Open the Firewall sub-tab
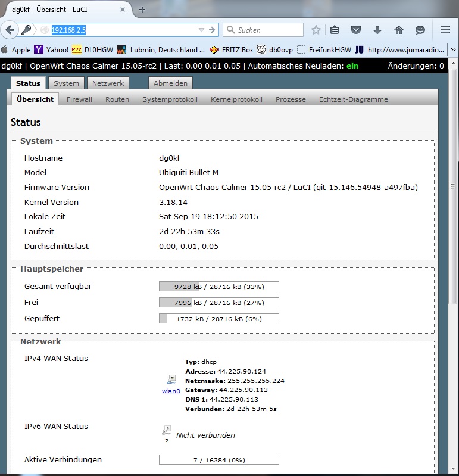Screen dimensions: 459x476 pyautogui.click(x=79, y=99)
